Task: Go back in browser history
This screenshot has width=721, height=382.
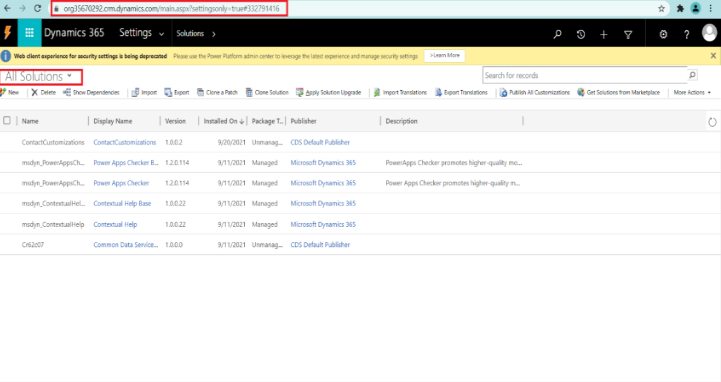Action: coord(7,8)
